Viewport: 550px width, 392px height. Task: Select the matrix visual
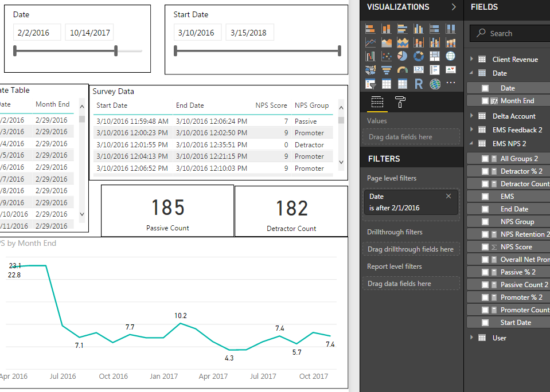pyautogui.click(x=403, y=84)
